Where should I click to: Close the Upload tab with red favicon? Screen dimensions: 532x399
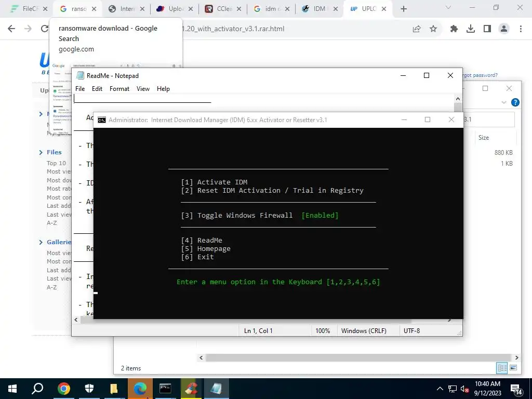(x=191, y=9)
